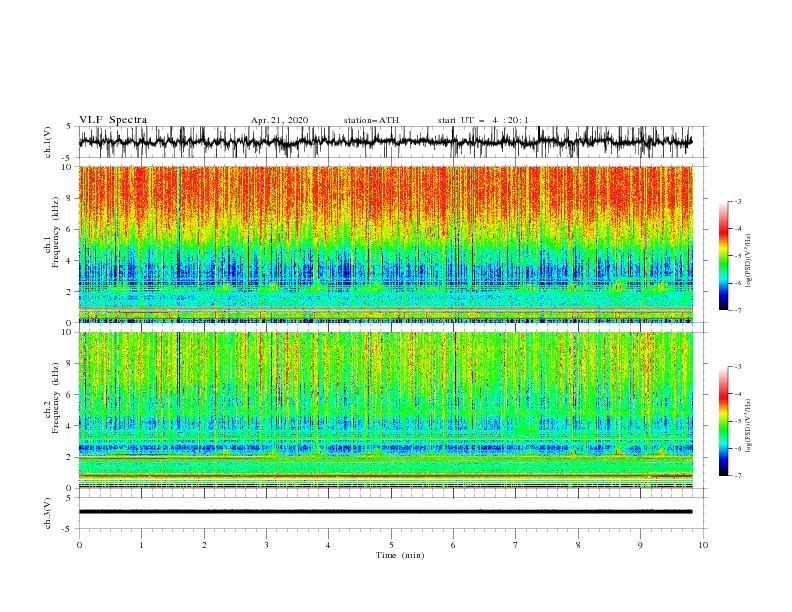Click the "6" kHz tick of ch.2 spectrogram
Viewport: 792px width, 612px height.
point(69,395)
